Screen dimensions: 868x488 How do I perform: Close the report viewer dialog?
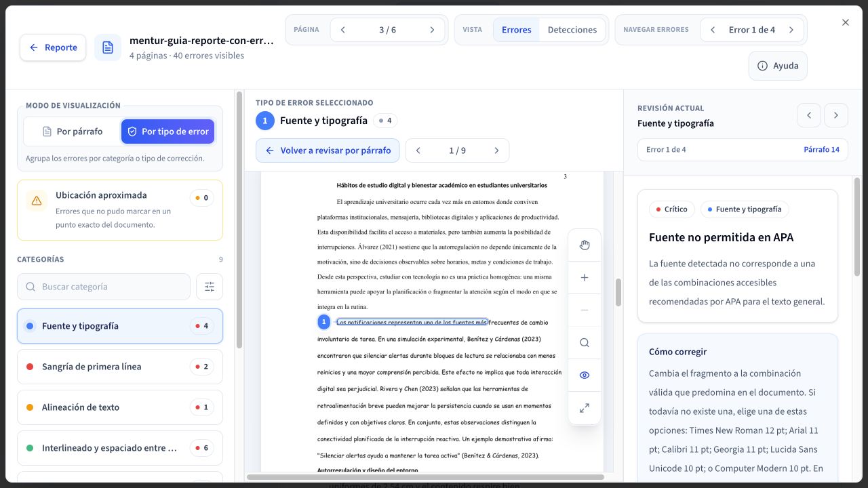[x=846, y=22]
